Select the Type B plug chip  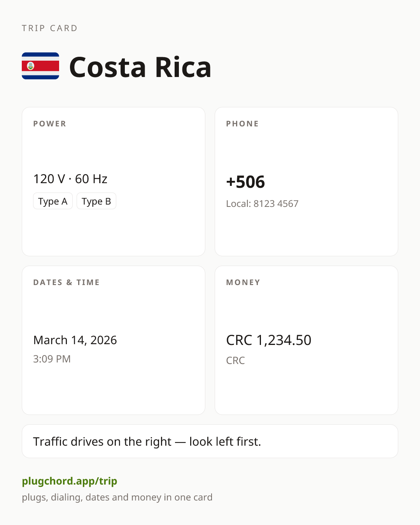(96, 201)
